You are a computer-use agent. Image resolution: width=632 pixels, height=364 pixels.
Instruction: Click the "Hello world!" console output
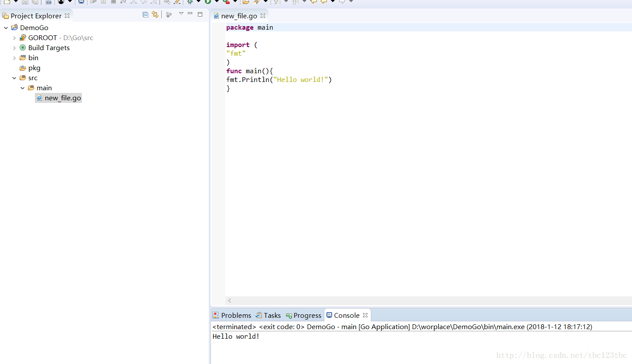click(236, 336)
